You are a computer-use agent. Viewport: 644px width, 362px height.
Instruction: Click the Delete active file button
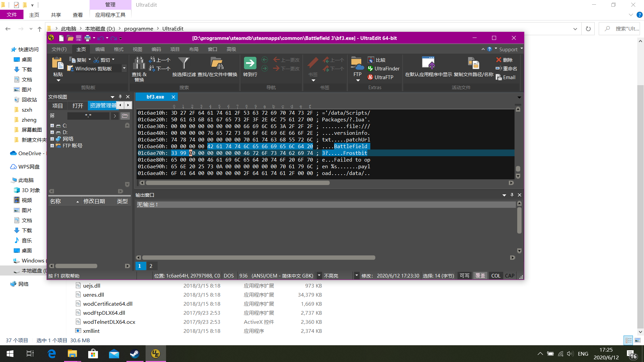point(504,60)
